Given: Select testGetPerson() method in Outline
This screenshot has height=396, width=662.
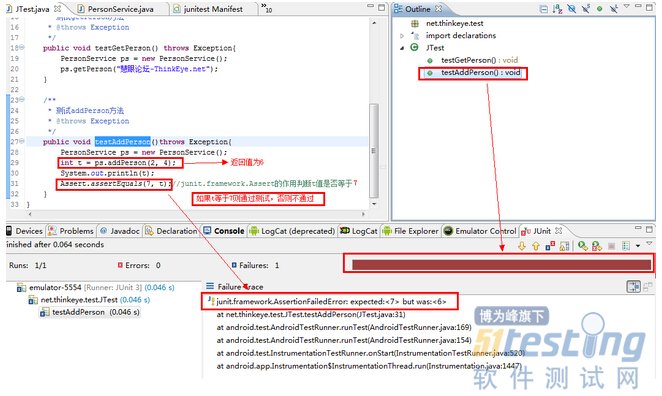Looking at the screenshot, I should click(472, 60).
